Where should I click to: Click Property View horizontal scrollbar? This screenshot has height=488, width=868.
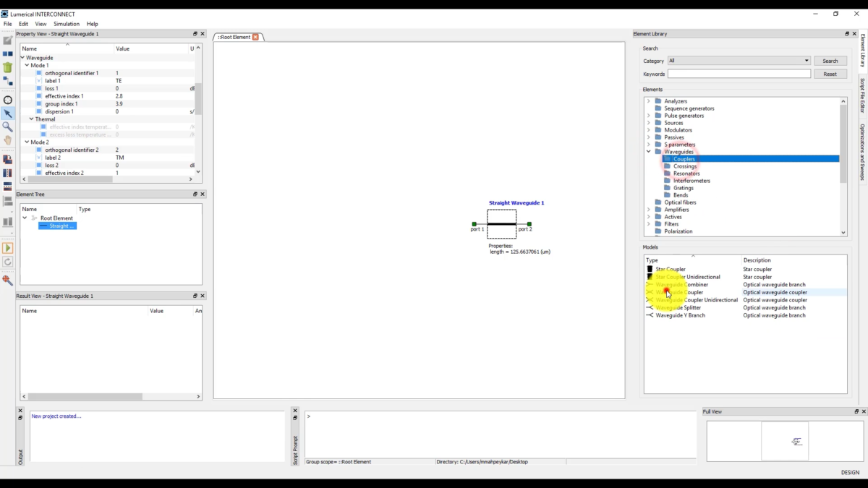pos(71,179)
